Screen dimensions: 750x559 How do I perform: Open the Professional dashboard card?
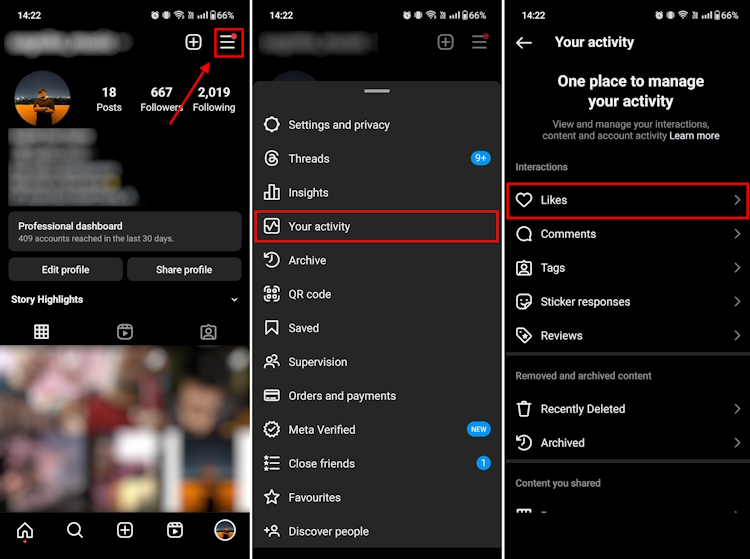click(x=125, y=231)
